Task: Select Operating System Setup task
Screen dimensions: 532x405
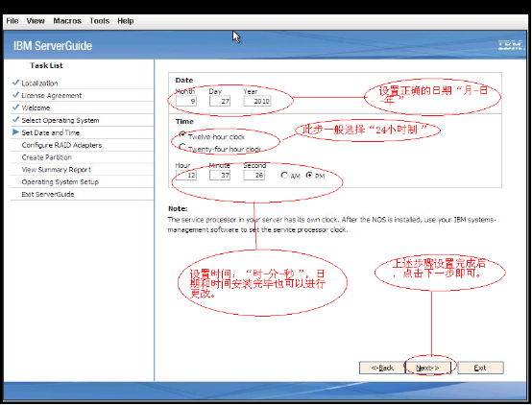Action: [x=60, y=182]
